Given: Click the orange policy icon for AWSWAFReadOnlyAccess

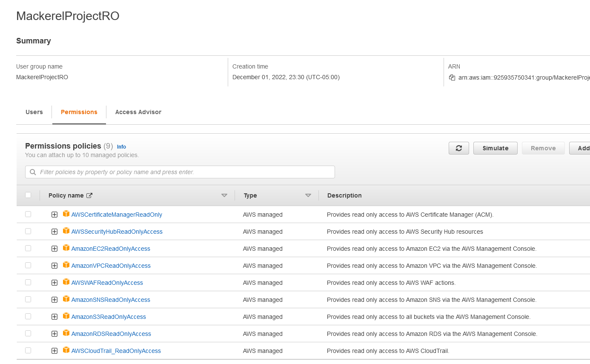Looking at the screenshot, I should click(66, 282).
